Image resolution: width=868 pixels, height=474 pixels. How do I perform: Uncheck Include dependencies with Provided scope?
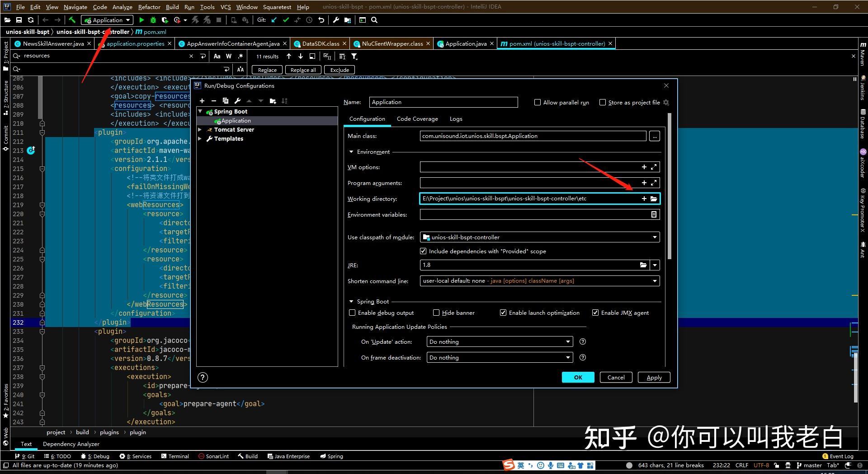click(423, 251)
